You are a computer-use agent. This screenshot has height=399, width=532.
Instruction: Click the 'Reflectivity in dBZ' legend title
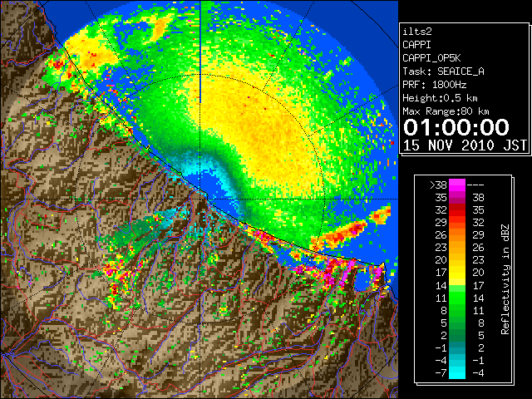[505, 279]
